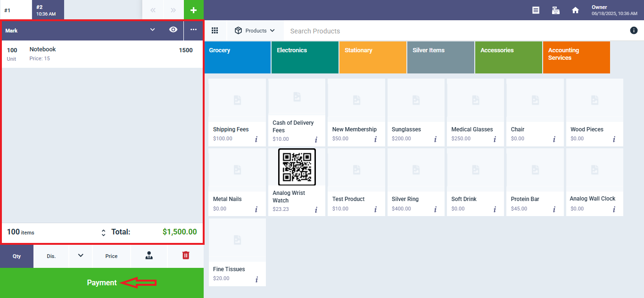Screen dimensions: 644x298
Task: Expand the totals details arrows
Action: coord(104,233)
